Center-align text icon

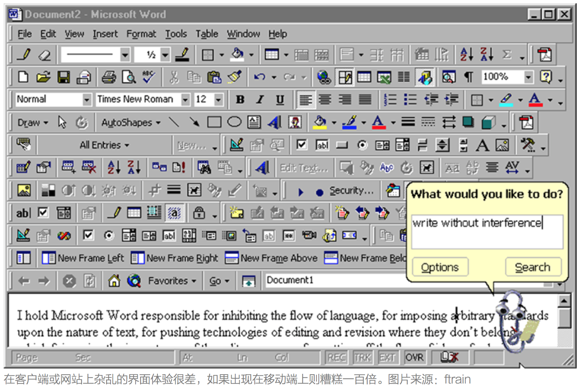(x=325, y=99)
